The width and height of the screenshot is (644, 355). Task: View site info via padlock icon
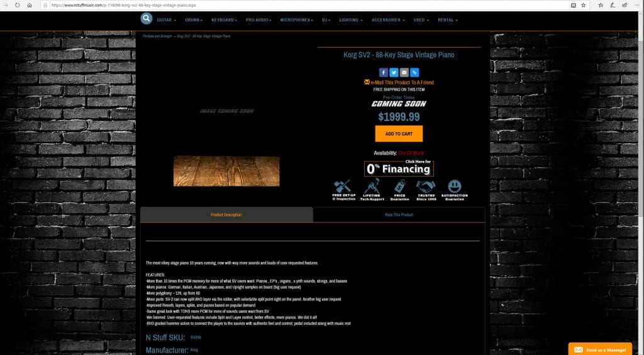tap(45, 5)
